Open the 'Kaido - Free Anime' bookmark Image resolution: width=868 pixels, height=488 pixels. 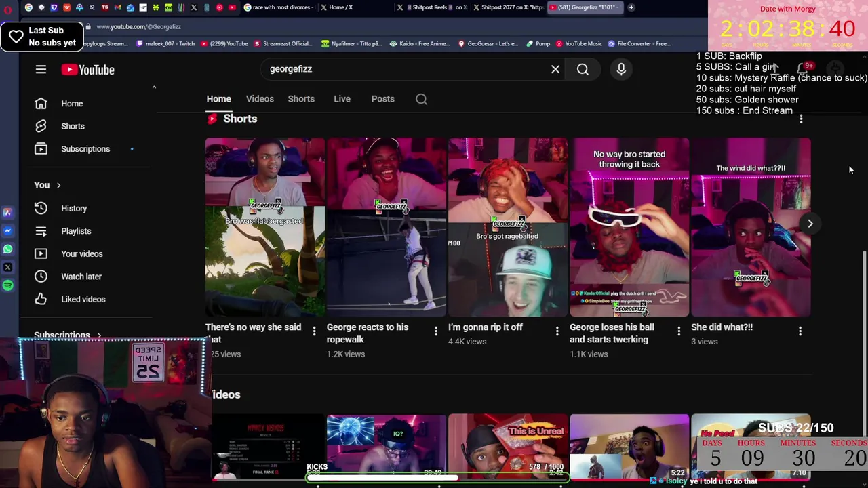click(x=420, y=44)
